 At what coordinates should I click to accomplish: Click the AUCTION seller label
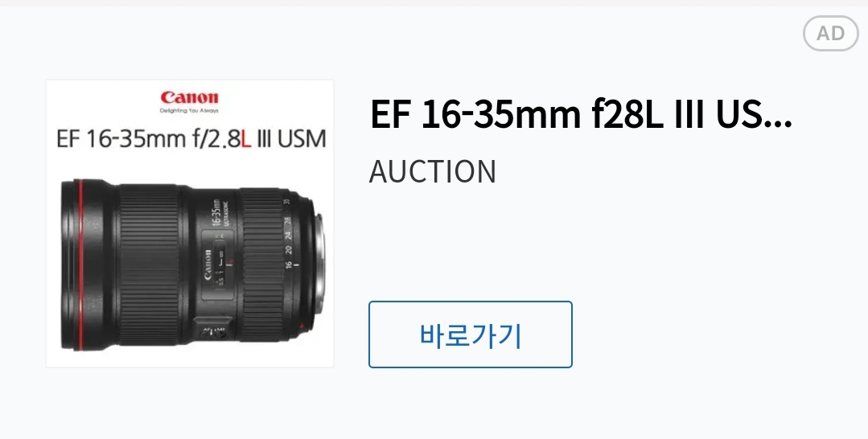pyautogui.click(x=432, y=171)
